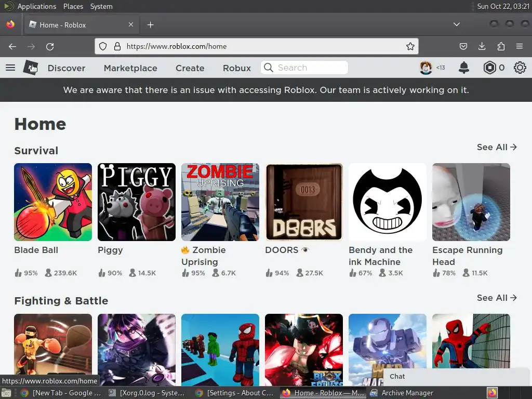Viewport: 532px width, 399px height.
Task: Open the Zombie Uprising thumbnail
Action: (x=220, y=202)
